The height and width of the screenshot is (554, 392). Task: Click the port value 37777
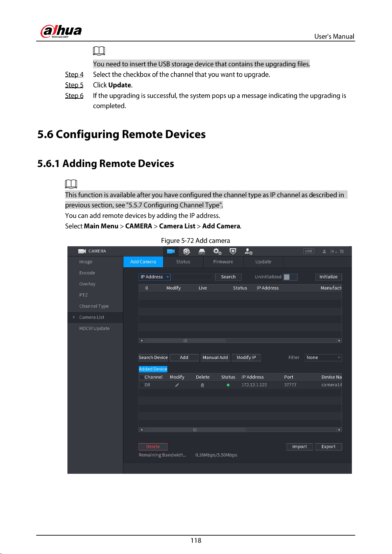pos(290,385)
